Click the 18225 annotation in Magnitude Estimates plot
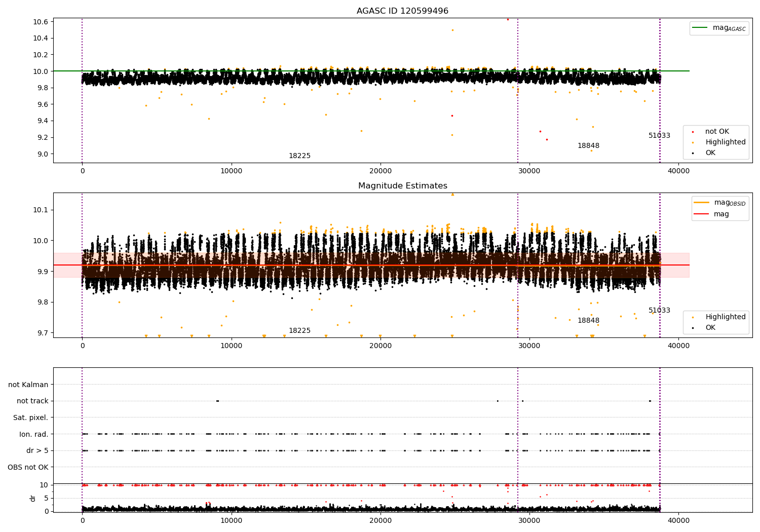 tap(299, 331)
